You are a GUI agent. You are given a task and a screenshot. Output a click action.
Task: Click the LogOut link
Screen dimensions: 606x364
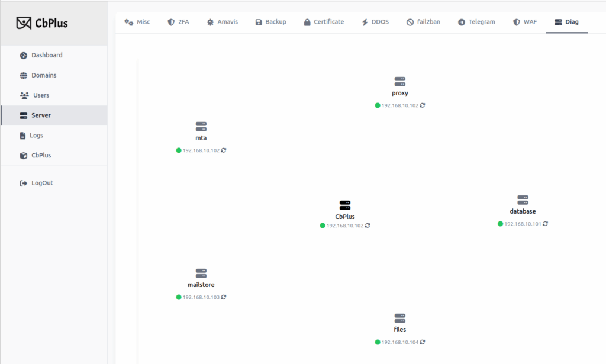(x=41, y=183)
